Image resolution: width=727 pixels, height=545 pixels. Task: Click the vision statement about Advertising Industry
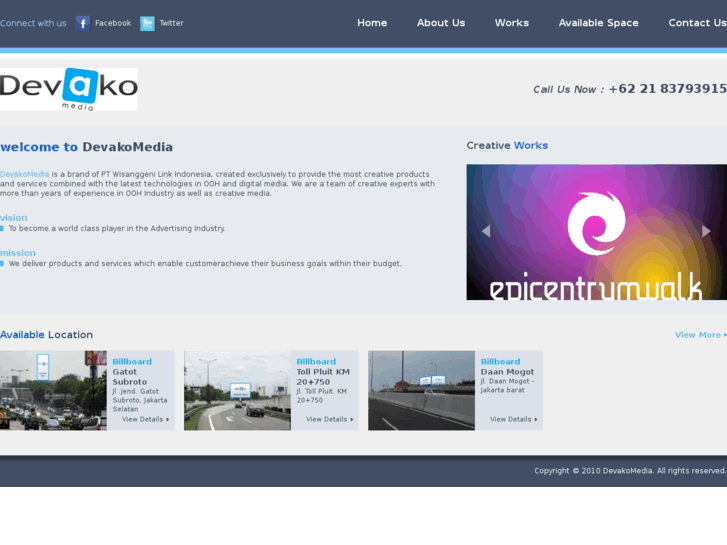coord(117,229)
